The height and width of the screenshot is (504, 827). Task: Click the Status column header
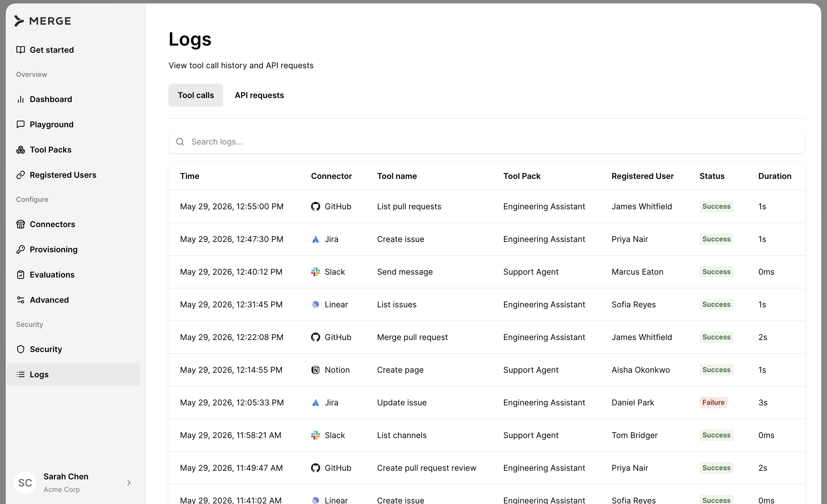click(x=711, y=176)
